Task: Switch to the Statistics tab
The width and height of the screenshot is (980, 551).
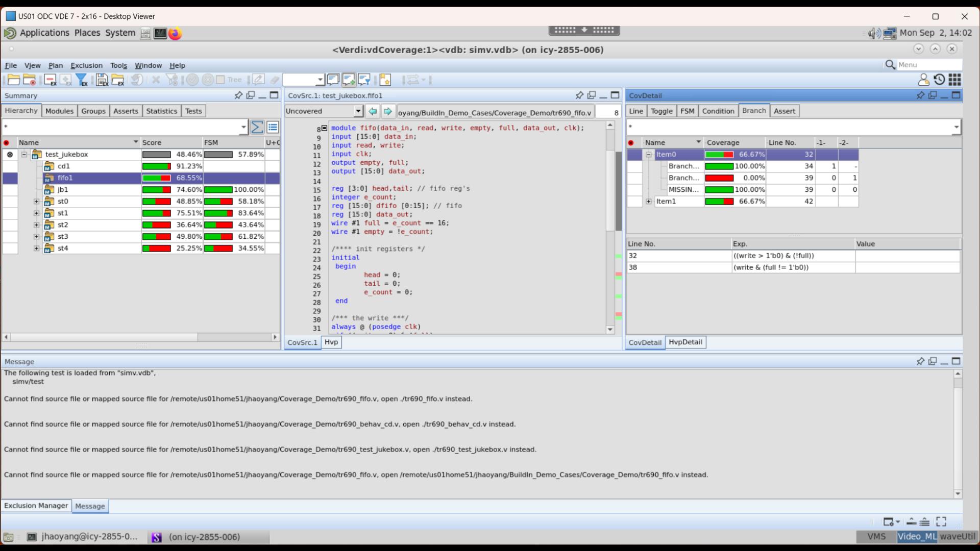Action: coord(161,111)
